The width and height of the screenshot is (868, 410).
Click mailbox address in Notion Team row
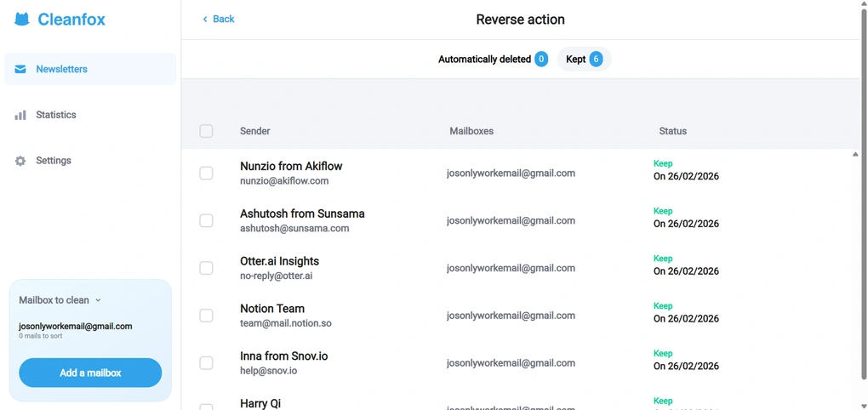[x=511, y=316]
